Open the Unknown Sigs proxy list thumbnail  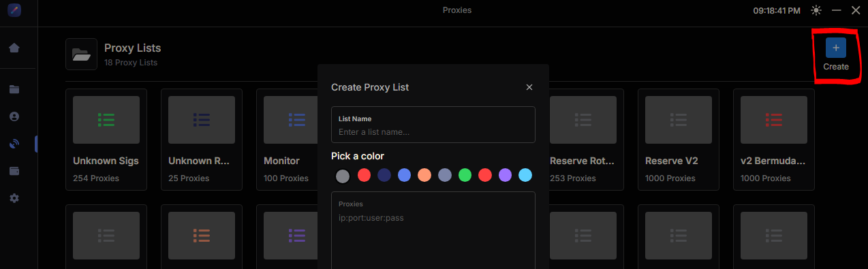106,120
